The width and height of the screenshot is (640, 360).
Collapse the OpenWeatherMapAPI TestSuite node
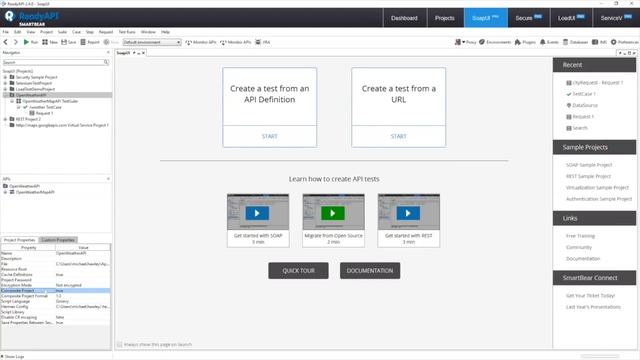pyautogui.click(x=12, y=101)
